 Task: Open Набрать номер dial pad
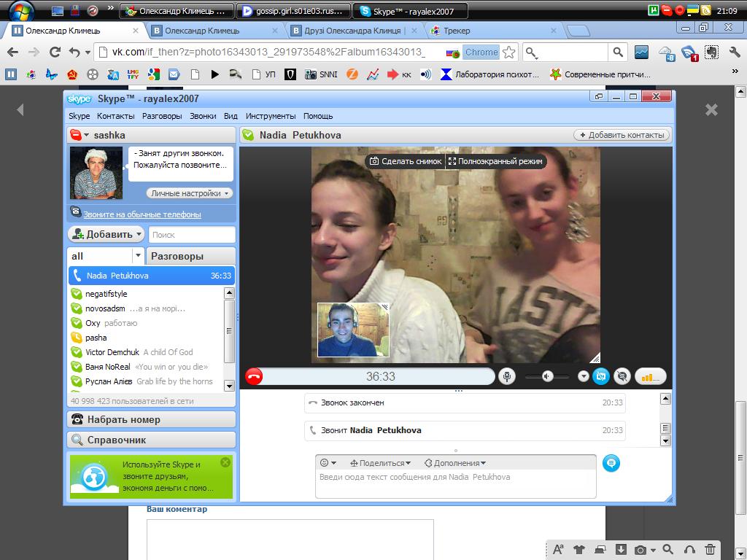pyautogui.click(x=152, y=419)
